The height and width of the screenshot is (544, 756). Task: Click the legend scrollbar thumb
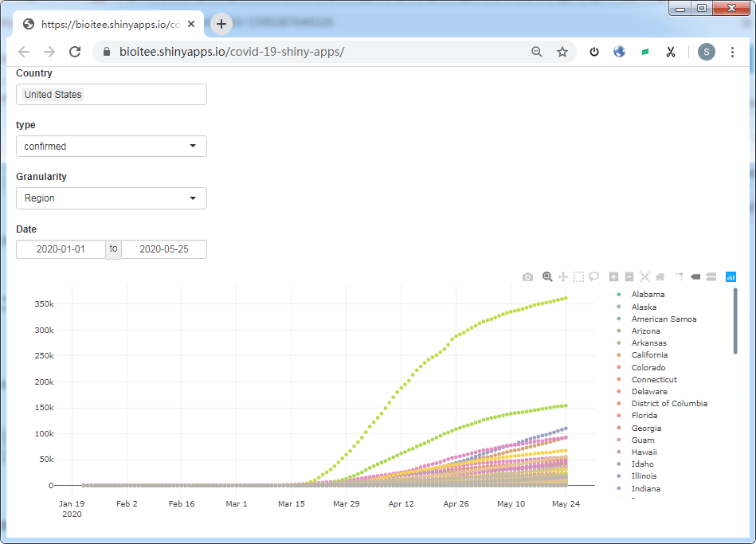(x=735, y=321)
